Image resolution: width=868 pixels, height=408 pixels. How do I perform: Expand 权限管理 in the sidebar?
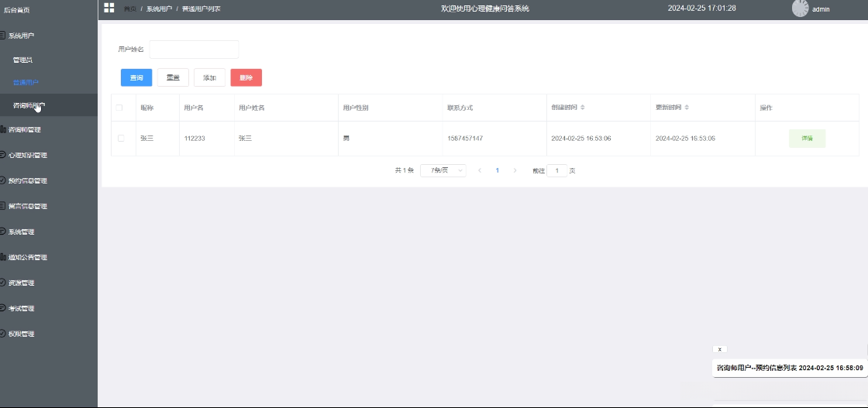49,334
